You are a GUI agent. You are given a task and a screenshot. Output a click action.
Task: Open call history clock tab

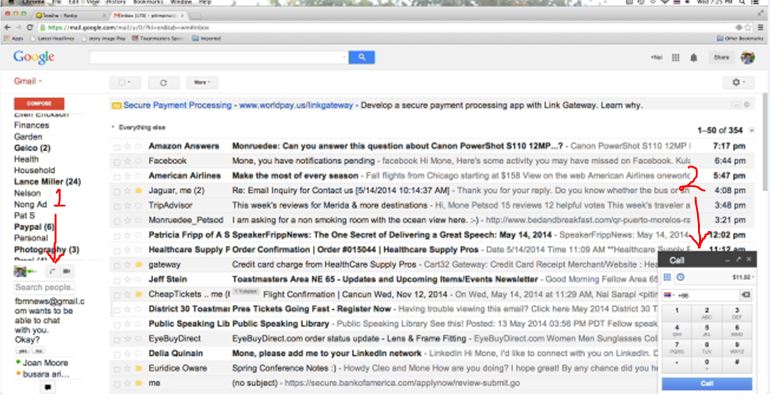tap(680, 277)
